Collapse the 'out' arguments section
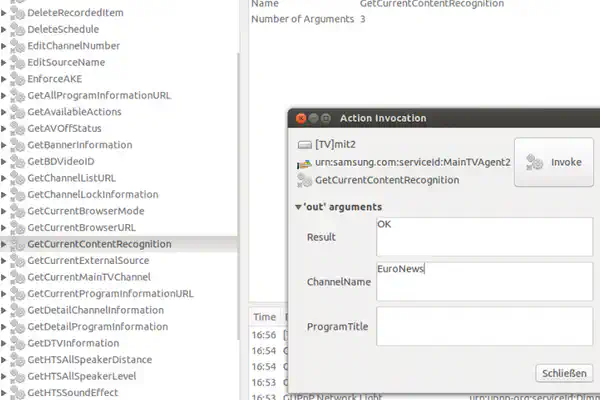 tap(298, 207)
